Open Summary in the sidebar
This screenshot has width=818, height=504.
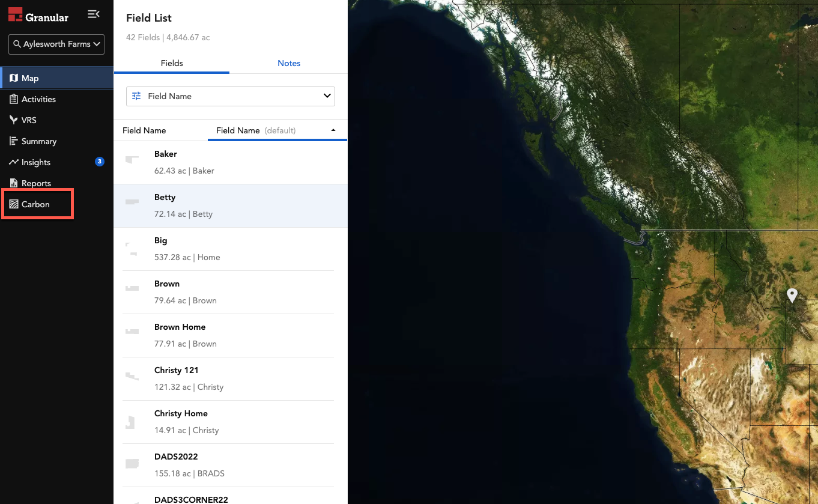(56, 141)
